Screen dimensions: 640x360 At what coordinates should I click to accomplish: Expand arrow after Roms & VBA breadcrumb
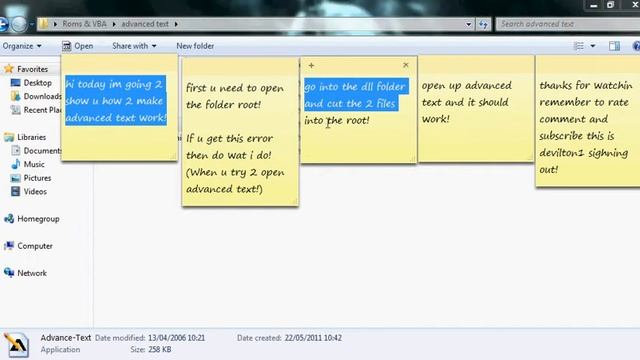(114, 24)
